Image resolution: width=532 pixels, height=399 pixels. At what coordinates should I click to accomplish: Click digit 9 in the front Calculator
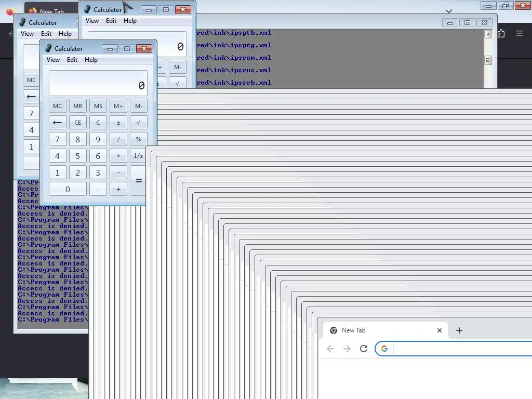pyautogui.click(x=98, y=139)
